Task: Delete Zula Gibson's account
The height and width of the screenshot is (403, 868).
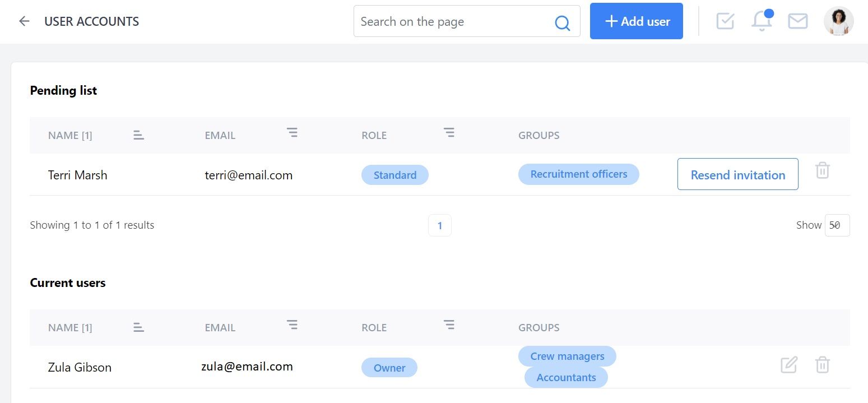Action: tap(822, 365)
